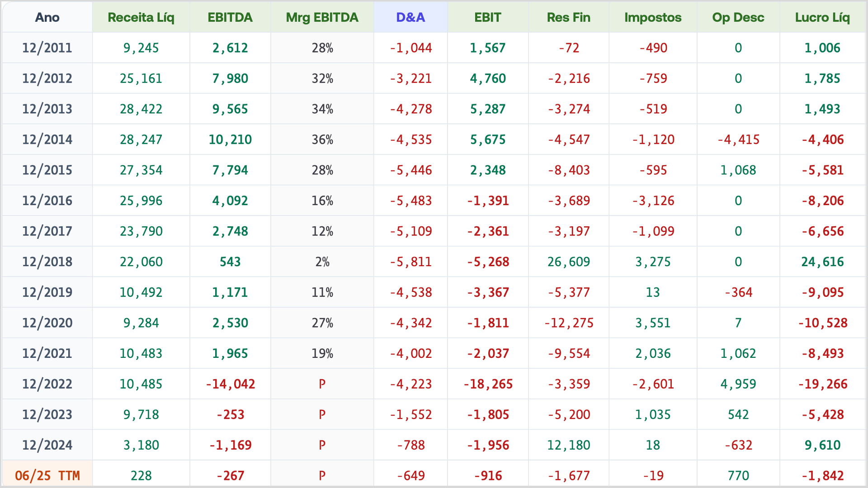Click the 12/2018 year row label
This screenshot has height=488, width=868.
coord(47,262)
